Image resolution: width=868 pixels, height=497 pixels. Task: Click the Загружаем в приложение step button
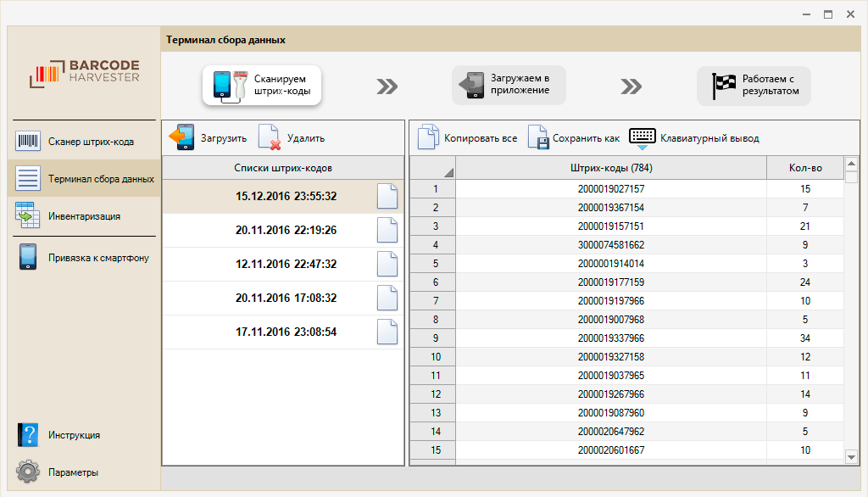click(x=509, y=86)
